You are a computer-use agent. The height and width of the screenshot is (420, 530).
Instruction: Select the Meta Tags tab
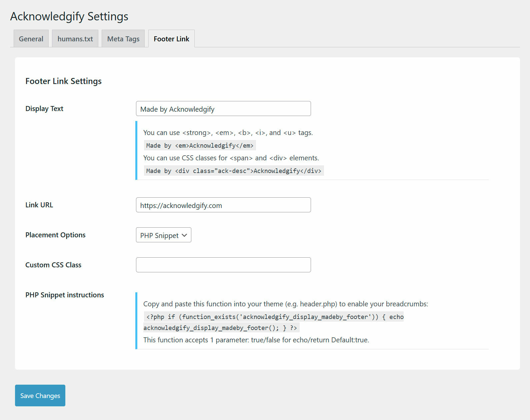(x=123, y=39)
